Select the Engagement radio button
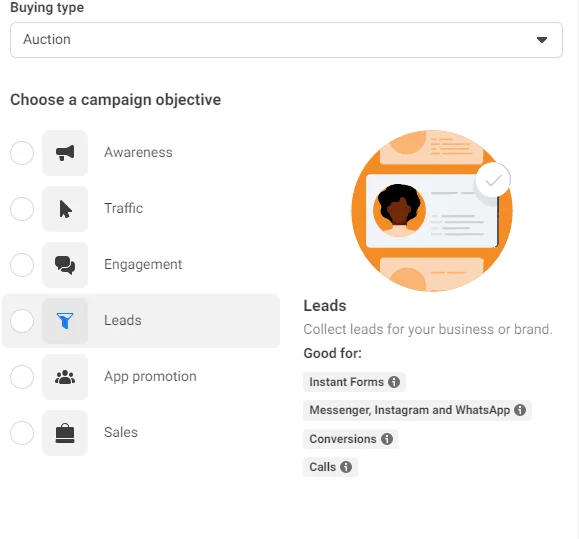This screenshot has height=539, width=579. 22,265
